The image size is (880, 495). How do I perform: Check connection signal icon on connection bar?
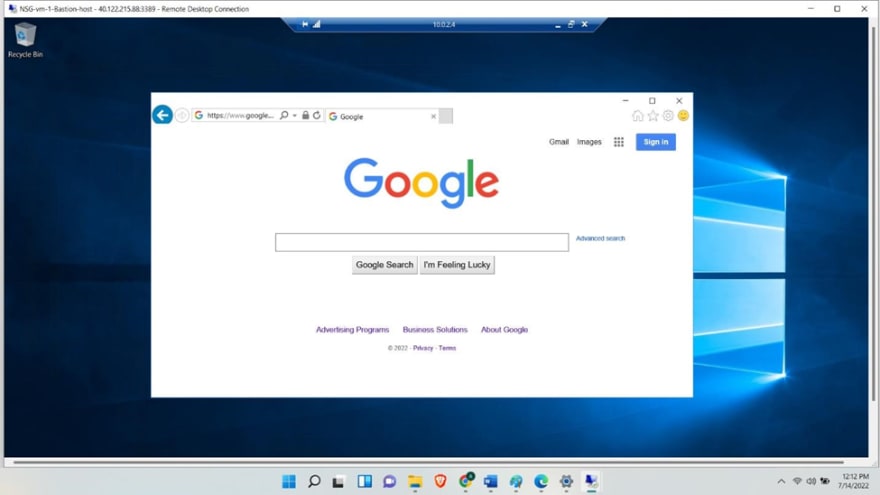point(317,24)
